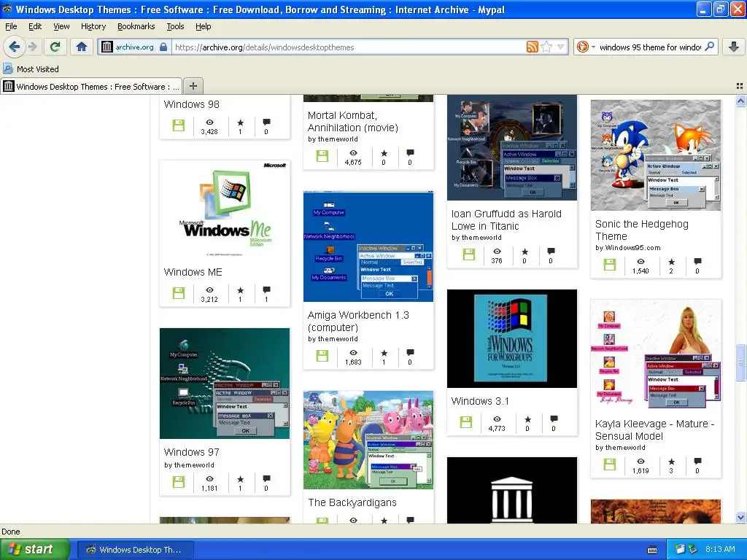Viewport: 747px width, 560px height.
Task: Open the Help menu
Action: click(x=204, y=26)
